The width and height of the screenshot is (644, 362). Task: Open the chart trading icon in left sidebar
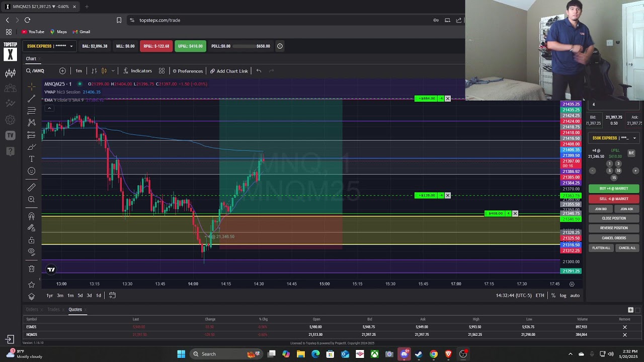[x=10, y=73]
